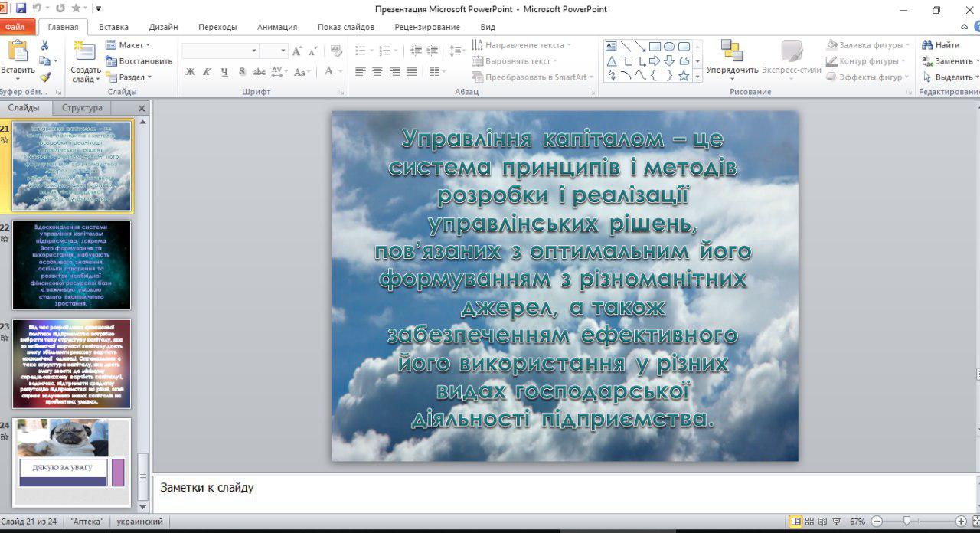Switch to the Структура pane tab
Image resolution: width=980 pixels, height=533 pixels.
(x=82, y=108)
